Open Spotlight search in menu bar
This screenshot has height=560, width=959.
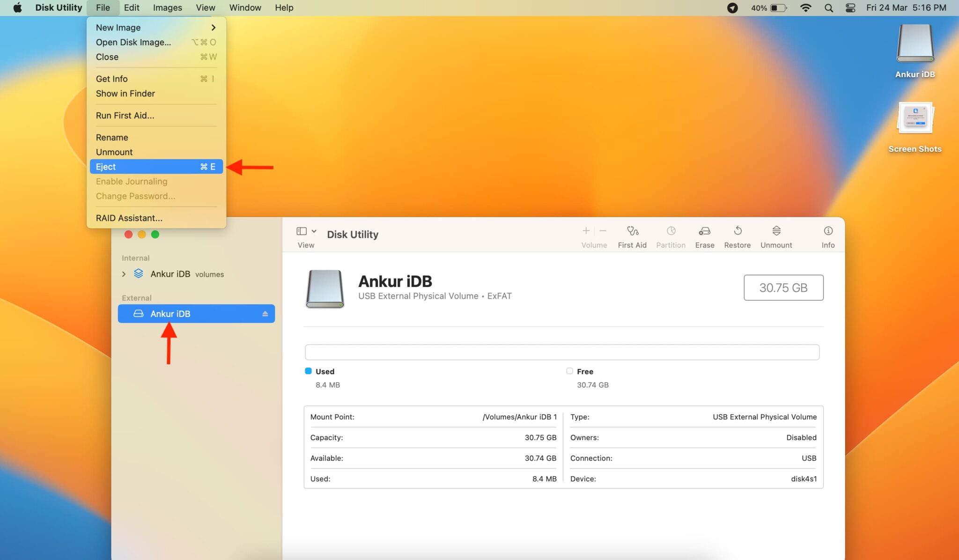click(828, 8)
